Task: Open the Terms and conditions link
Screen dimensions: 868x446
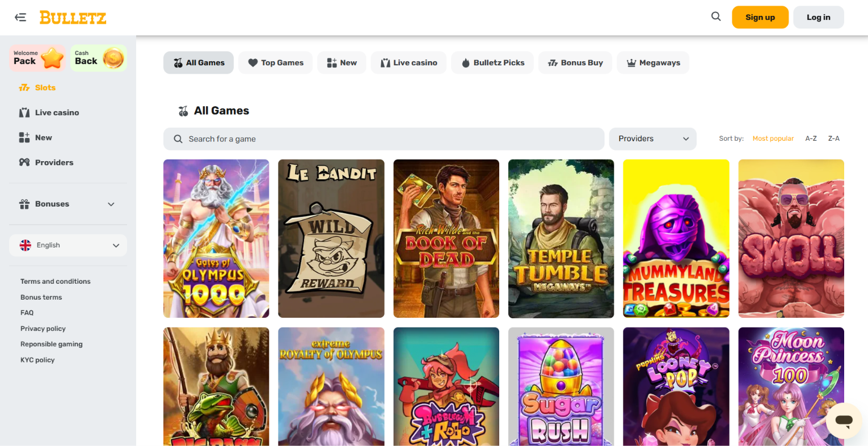Action: [x=56, y=281]
